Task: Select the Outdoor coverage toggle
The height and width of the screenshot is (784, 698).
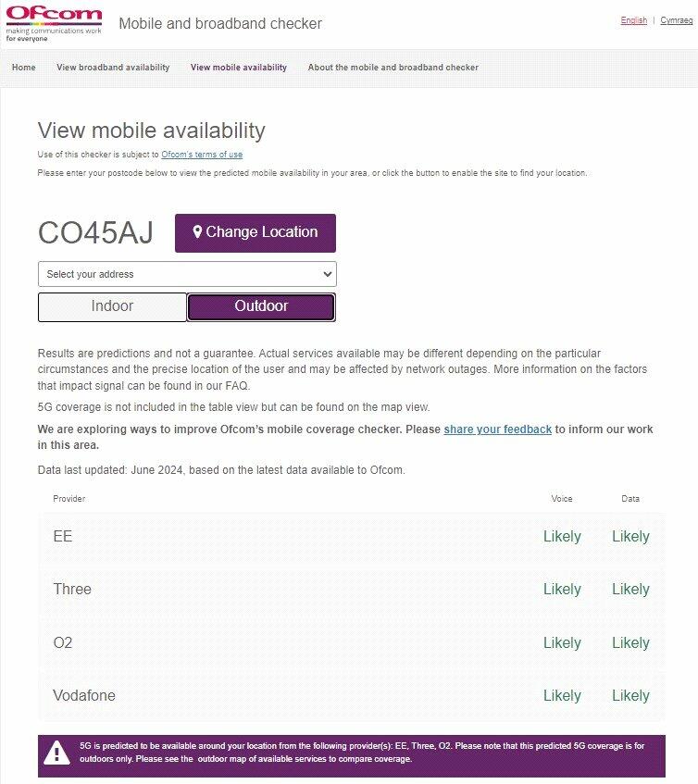Action: (x=261, y=306)
